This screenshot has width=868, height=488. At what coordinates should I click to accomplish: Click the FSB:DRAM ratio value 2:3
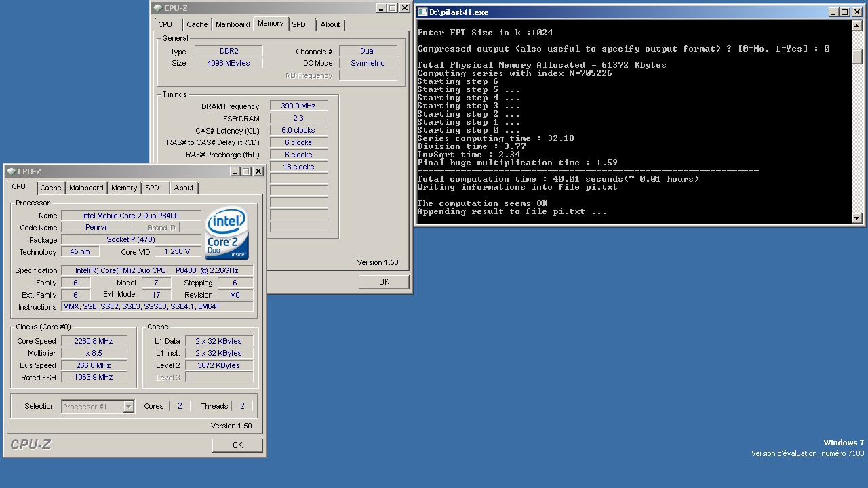click(x=298, y=118)
